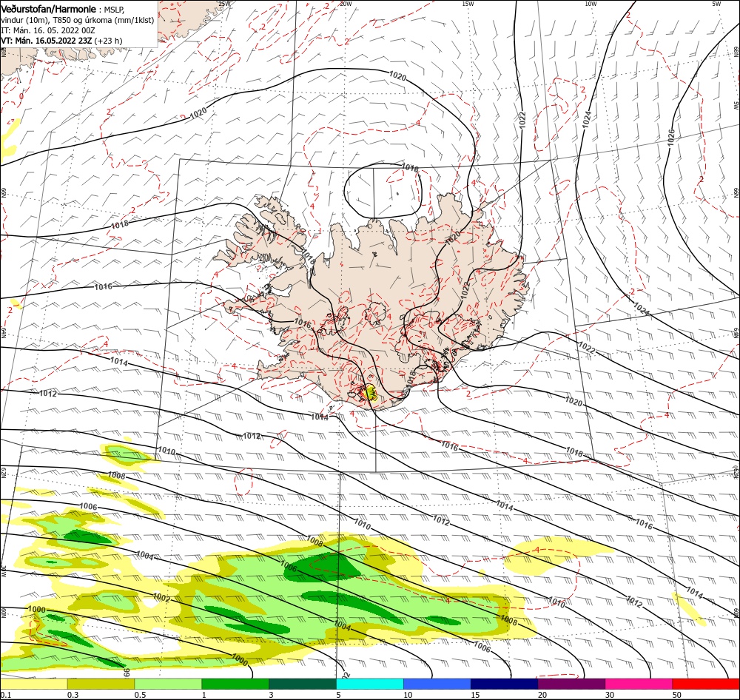This screenshot has height=700, width=740.
Task: Click the pink 30 mm legend swatch
Action: pyautogui.click(x=639, y=684)
